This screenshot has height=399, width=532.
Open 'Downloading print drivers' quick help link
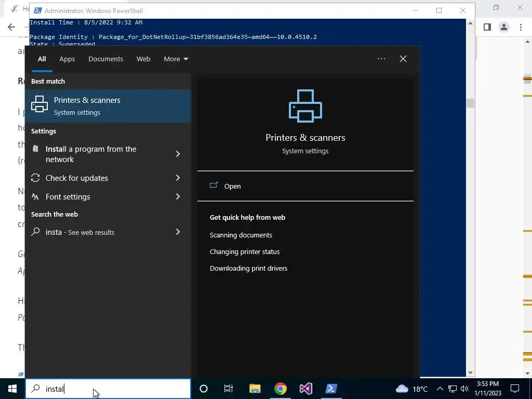coord(248,269)
